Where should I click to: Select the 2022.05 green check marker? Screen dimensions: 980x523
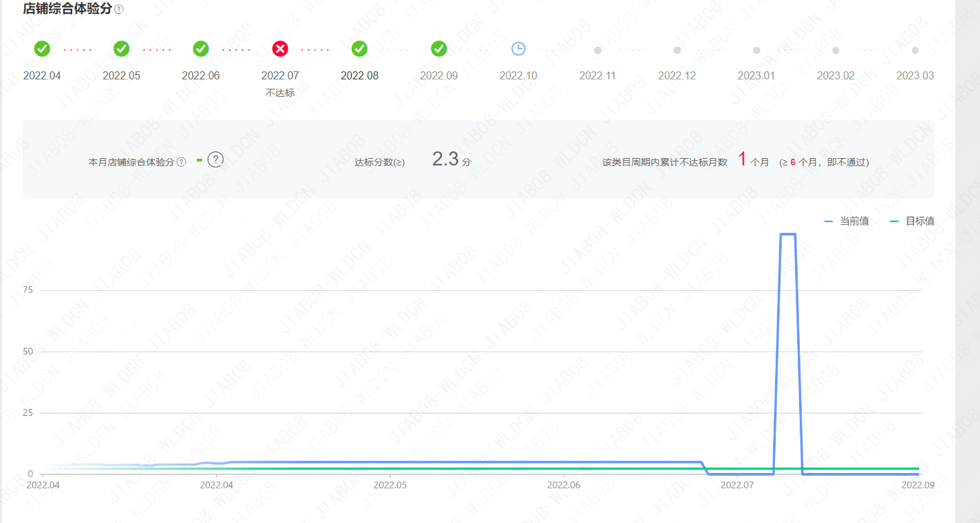(x=121, y=49)
